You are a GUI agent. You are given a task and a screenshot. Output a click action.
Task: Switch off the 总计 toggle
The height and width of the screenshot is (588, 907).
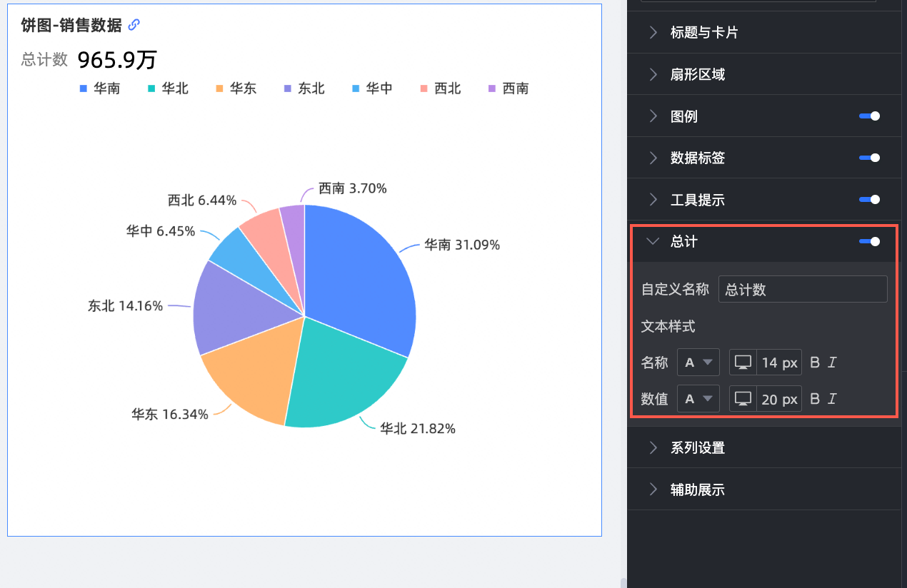pyautogui.click(x=869, y=242)
